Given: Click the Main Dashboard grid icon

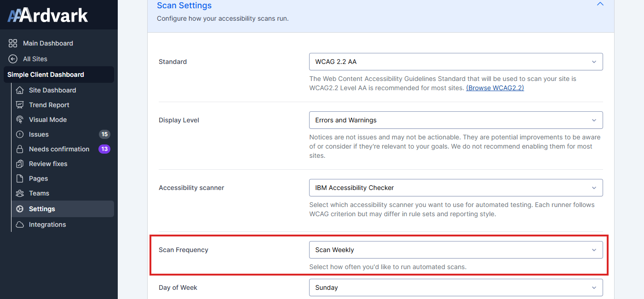Looking at the screenshot, I should (13, 43).
